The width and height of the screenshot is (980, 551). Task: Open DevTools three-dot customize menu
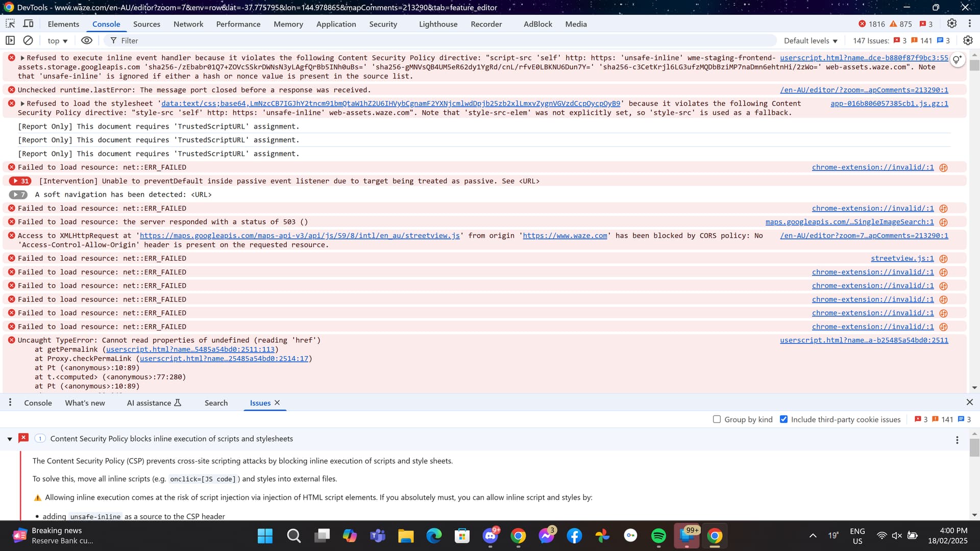[x=969, y=23]
